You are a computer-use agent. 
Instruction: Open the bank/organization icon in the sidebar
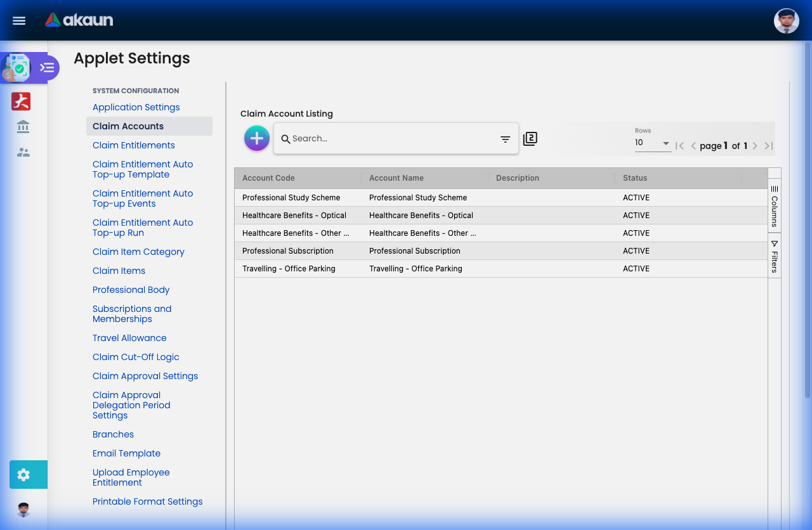click(x=22, y=126)
